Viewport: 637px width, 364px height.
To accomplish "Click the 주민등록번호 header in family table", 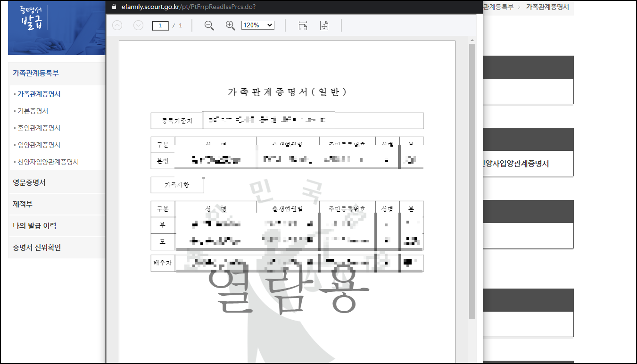I will click(x=347, y=208).
